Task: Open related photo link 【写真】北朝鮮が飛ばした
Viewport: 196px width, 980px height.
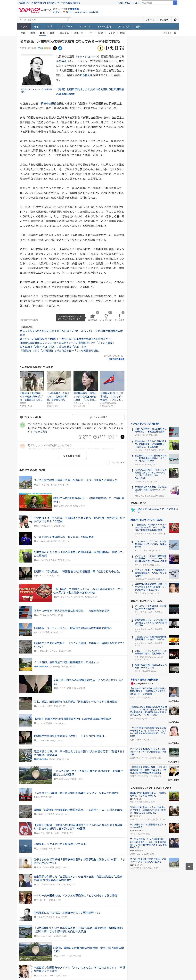Action: [x=90, y=92]
